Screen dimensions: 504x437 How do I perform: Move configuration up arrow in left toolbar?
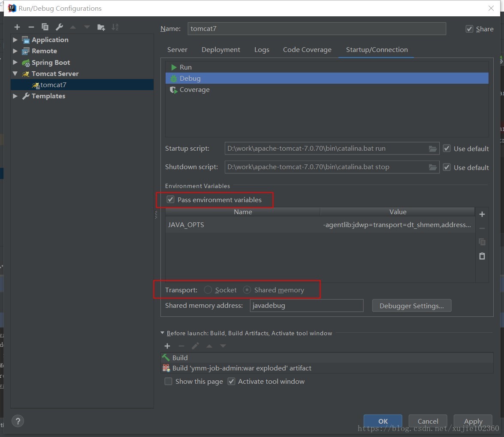click(73, 27)
